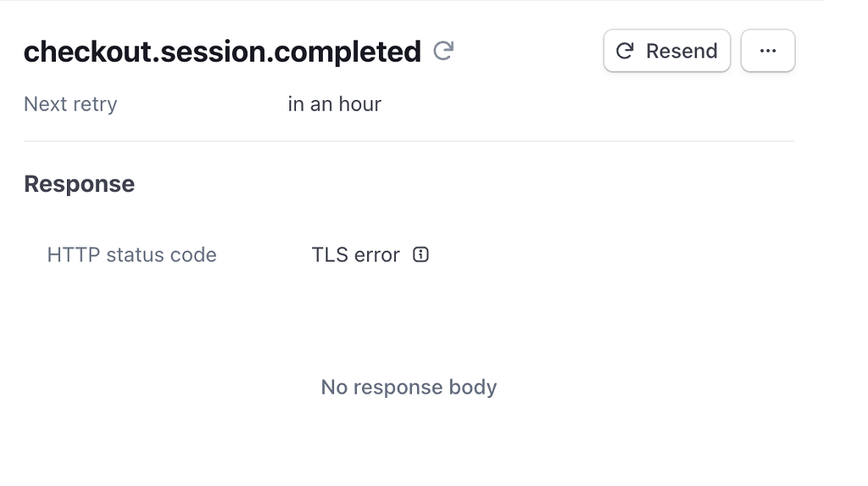Click the info icon next to TLS error
The width and height of the screenshot is (868, 486).
(420, 254)
